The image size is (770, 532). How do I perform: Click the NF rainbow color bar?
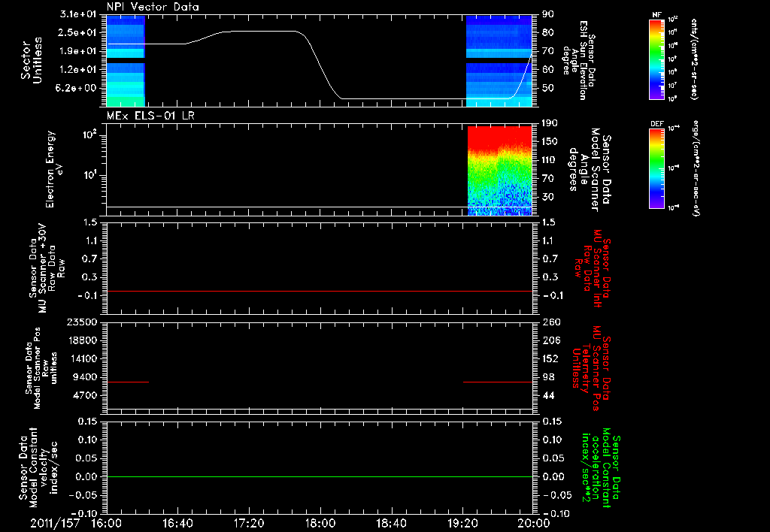[656, 59]
